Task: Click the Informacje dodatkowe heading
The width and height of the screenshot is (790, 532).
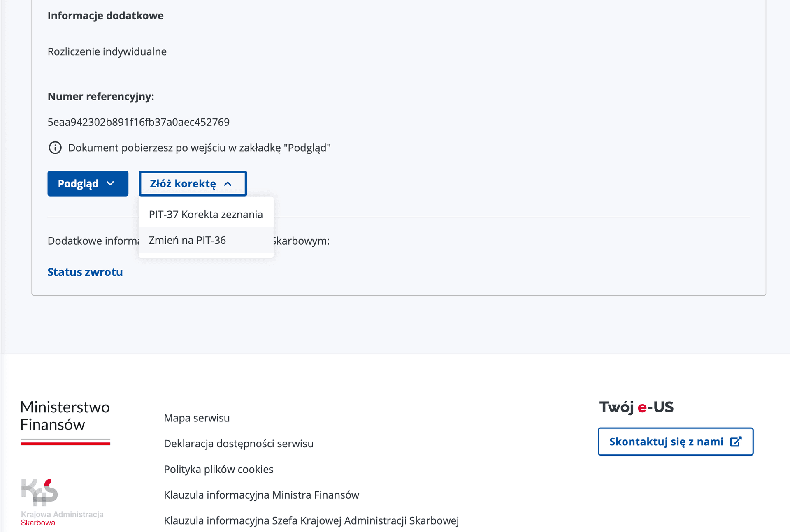Action: (106, 16)
